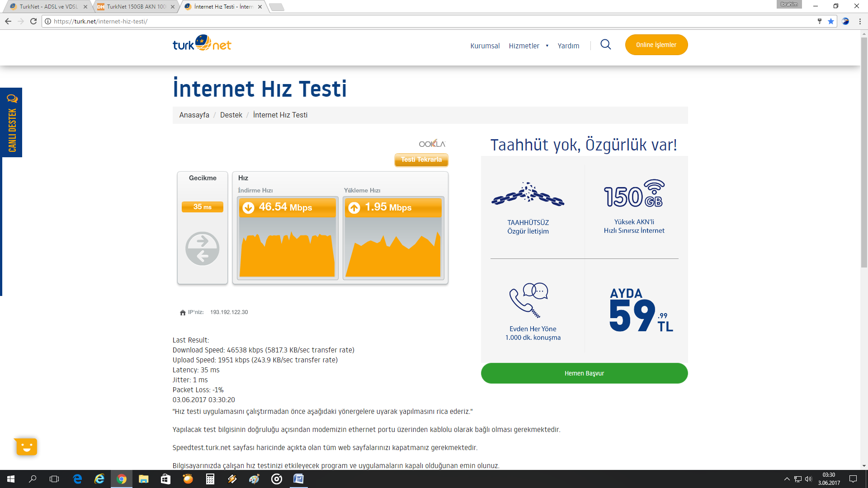Open Task View on the taskbar
This screenshot has height=488, width=868.
coord(54,479)
